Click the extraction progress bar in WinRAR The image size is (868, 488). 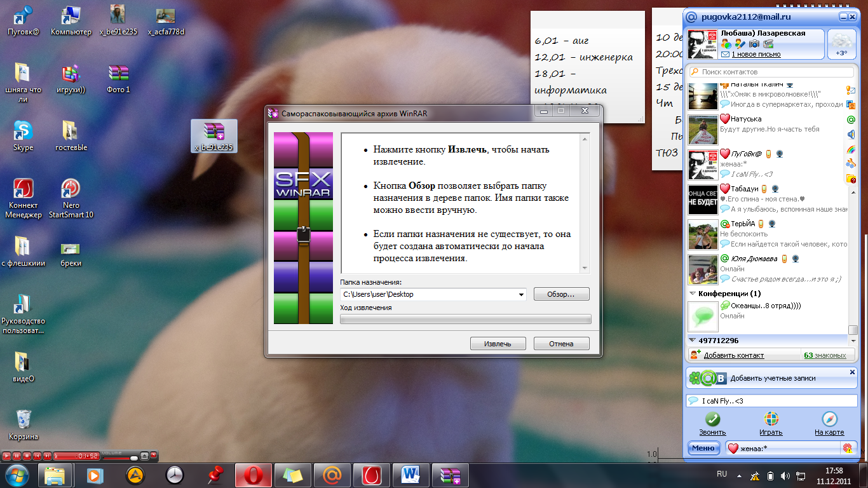466,319
